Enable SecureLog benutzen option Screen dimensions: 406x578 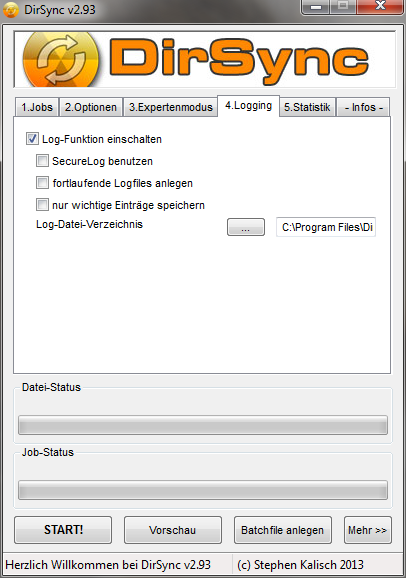click(x=42, y=161)
